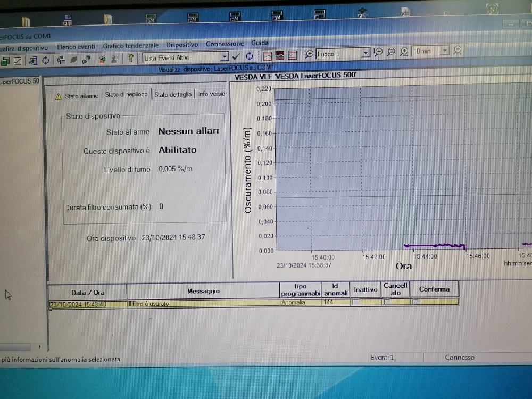
Task: Open the Grafico tendenziale menu
Action: pos(131,45)
